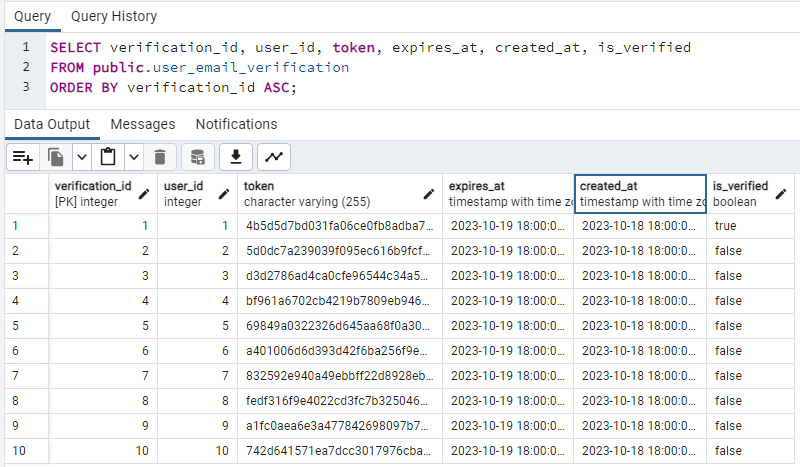Click created_at cell in row 9
This screenshot has width=800, height=467.
point(640,426)
